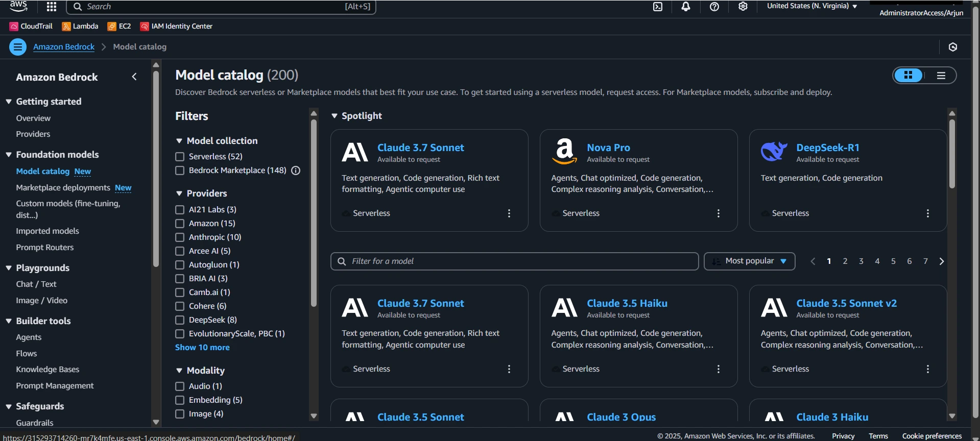Click the DeepSeek whale logo
Viewport: 980px width, 441px height.
pos(774,152)
